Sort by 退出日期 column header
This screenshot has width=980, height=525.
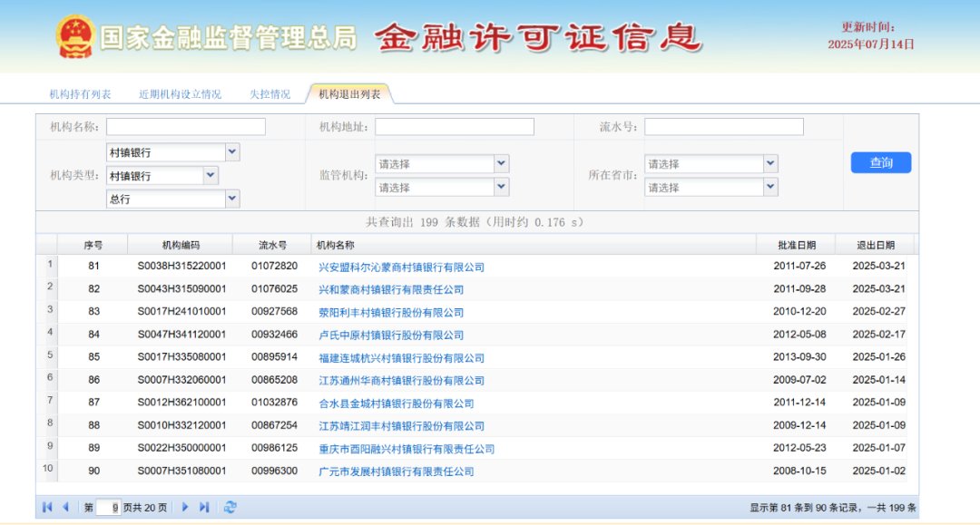pyautogui.click(x=875, y=246)
